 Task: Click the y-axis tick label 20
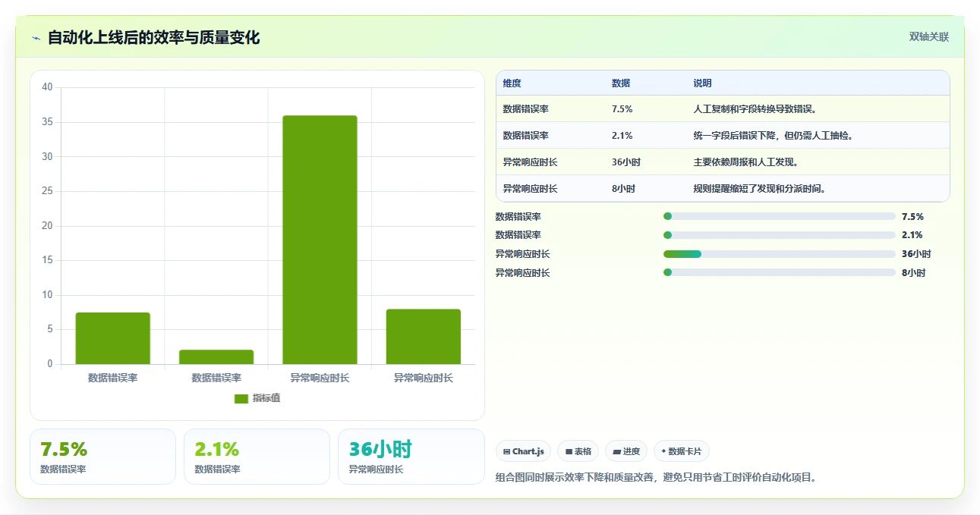pyautogui.click(x=47, y=226)
